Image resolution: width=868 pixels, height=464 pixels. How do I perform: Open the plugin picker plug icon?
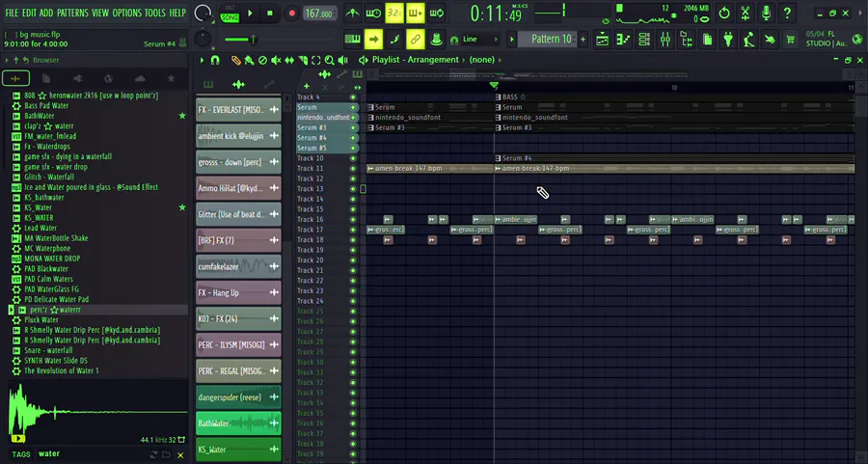728,40
